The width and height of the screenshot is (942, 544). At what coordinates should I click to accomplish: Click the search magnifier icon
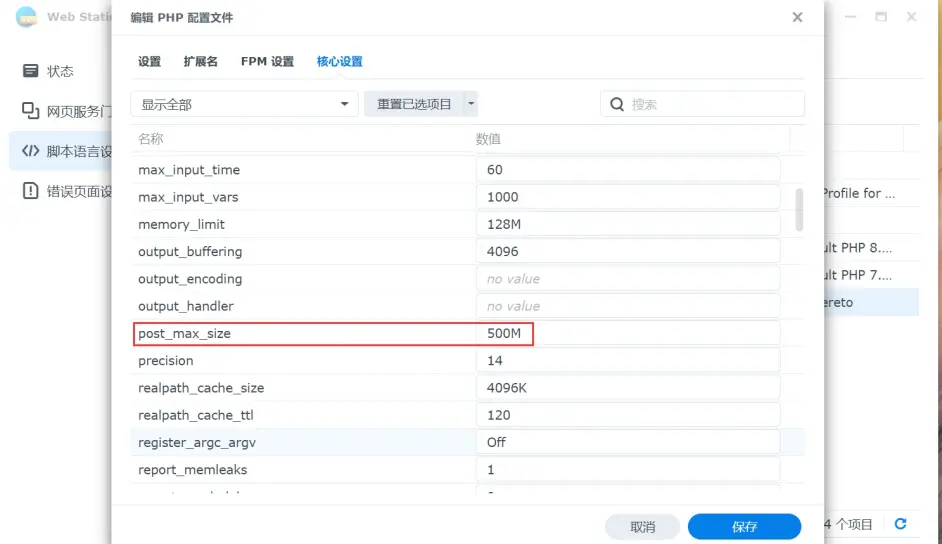pyautogui.click(x=617, y=104)
